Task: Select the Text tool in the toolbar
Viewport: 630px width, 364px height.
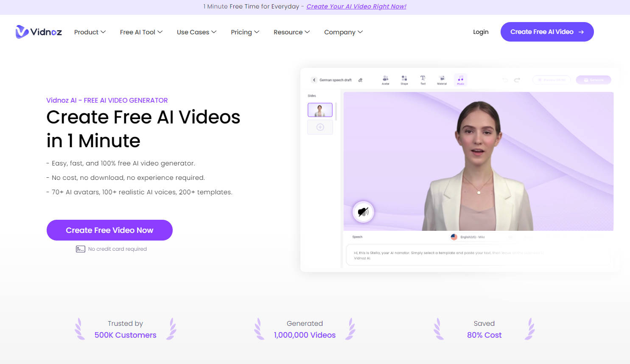Action: pyautogui.click(x=423, y=80)
